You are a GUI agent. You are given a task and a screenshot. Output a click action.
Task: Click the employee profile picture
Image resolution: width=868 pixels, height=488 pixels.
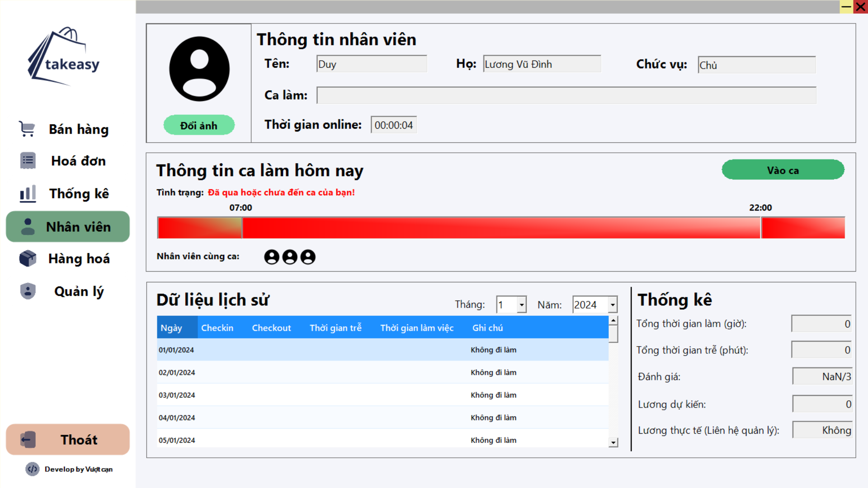199,69
